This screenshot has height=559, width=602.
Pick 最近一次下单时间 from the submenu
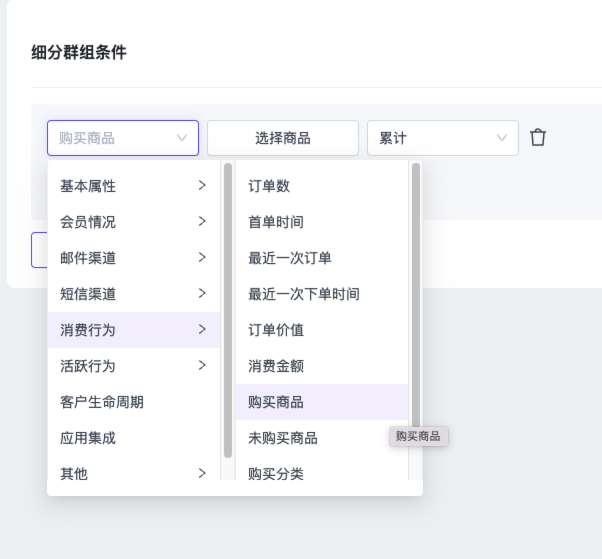pos(320,294)
